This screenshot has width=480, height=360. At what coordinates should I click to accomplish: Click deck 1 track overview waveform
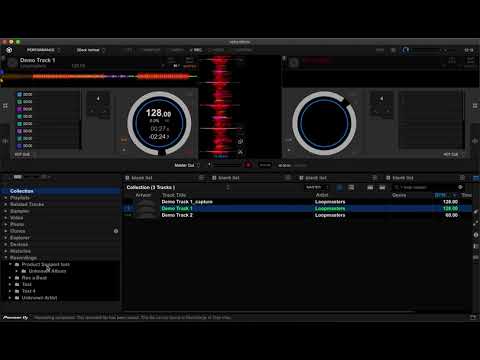(x=99, y=77)
